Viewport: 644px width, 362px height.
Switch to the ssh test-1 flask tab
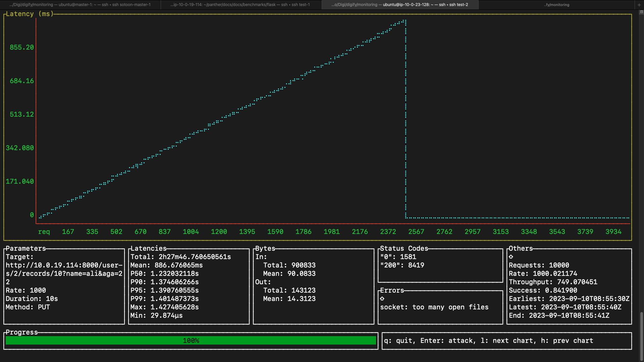(240, 5)
